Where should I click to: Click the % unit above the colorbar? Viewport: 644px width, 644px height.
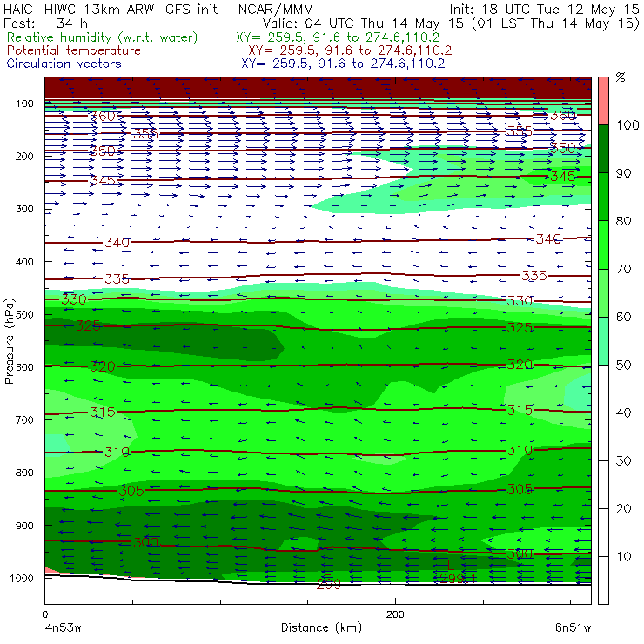[621, 77]
